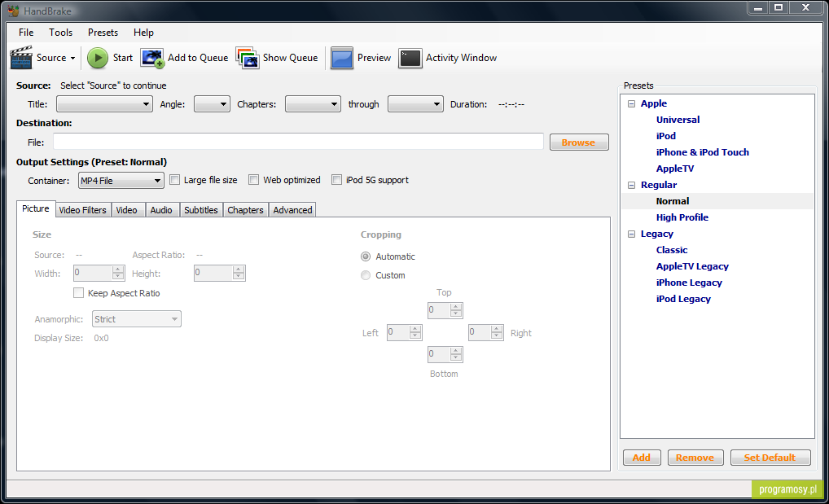Open the Presets menu
The height and width of the screenshot is (504, 829).
pos(103,33)
